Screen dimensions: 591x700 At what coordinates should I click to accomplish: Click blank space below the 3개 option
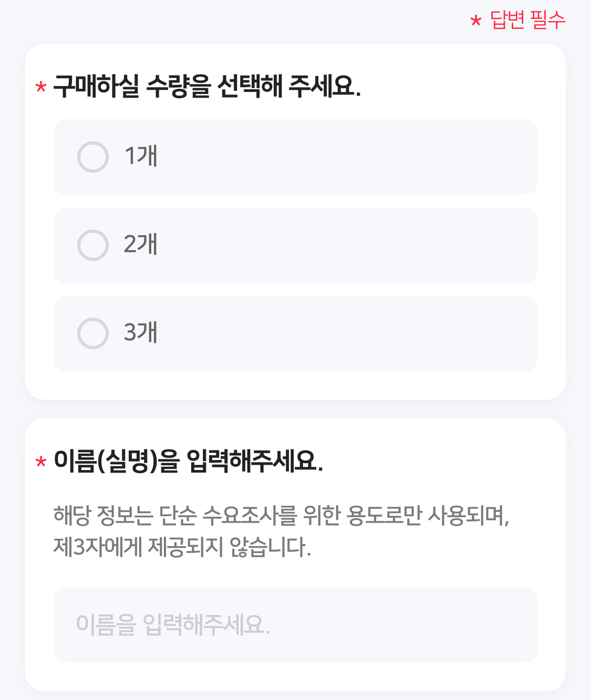(295, 385)
